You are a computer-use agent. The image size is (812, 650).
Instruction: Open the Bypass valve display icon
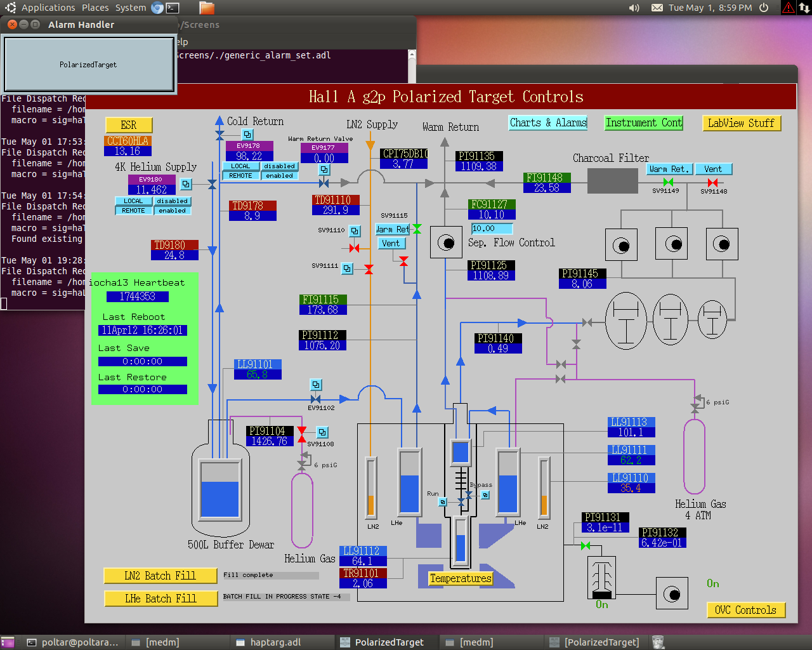point(485,495)
